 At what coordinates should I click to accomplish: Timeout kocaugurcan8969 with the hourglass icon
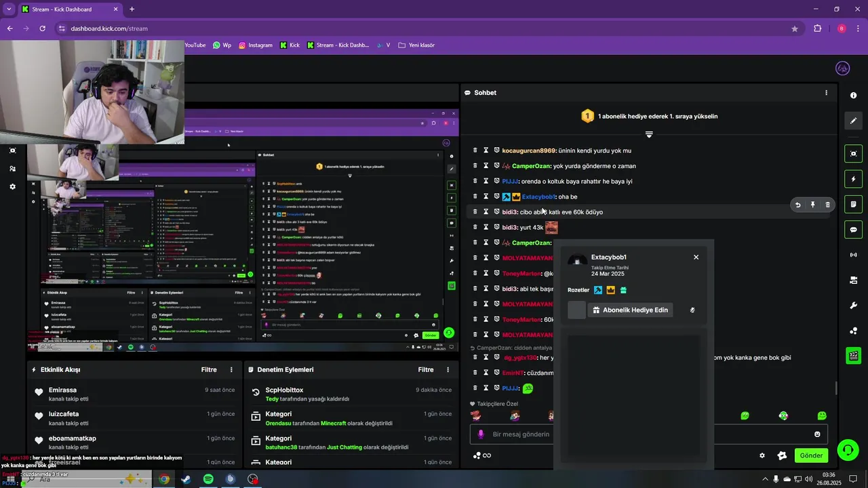tap(486, 150)
